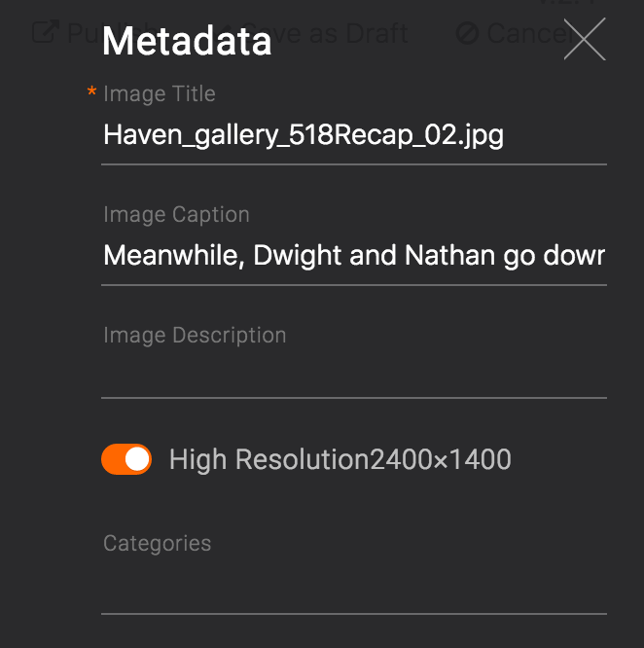The image size is (644, 648).
Task: Click the Categories label
Action: 157,544
